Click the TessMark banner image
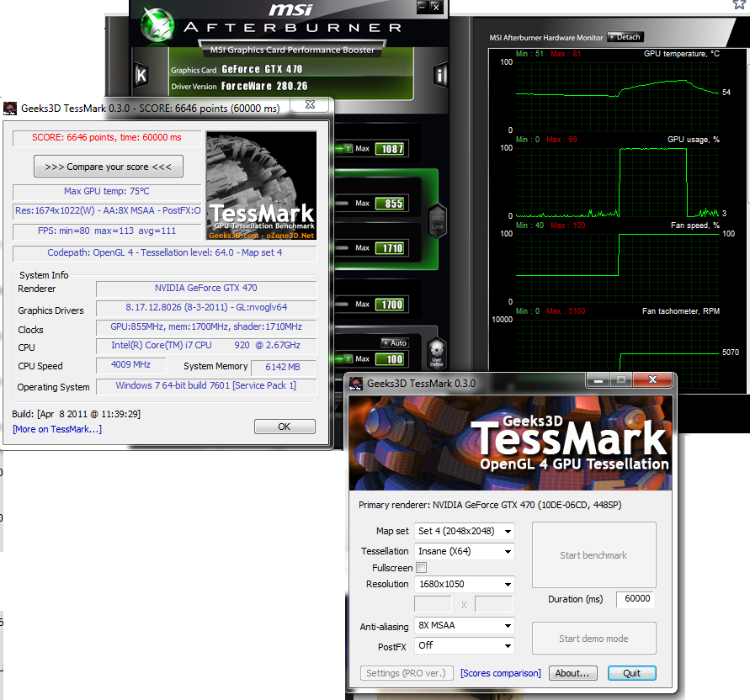Screen dimensions: 750x700 [x=510, y=443]
